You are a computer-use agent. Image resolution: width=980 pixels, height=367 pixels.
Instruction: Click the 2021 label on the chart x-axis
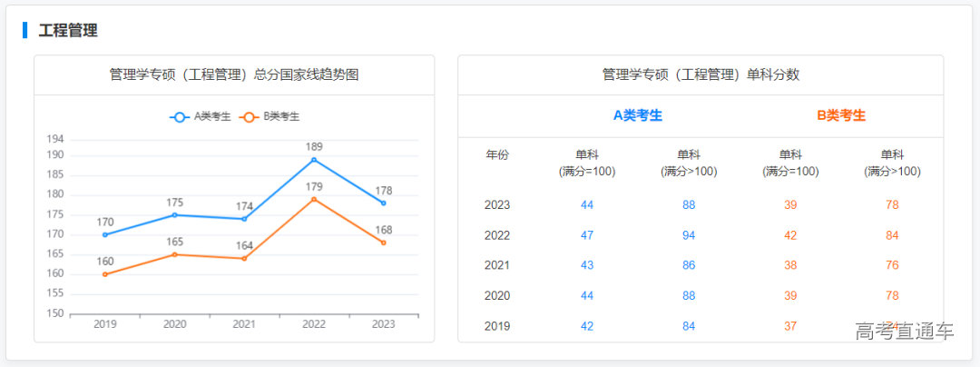click(x=244, y=324)
